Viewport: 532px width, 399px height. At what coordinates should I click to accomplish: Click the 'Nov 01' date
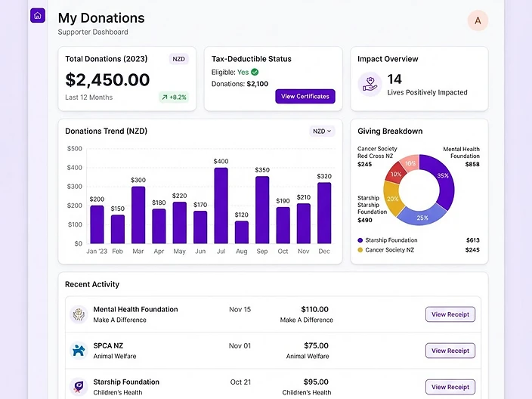coord(240,346)
